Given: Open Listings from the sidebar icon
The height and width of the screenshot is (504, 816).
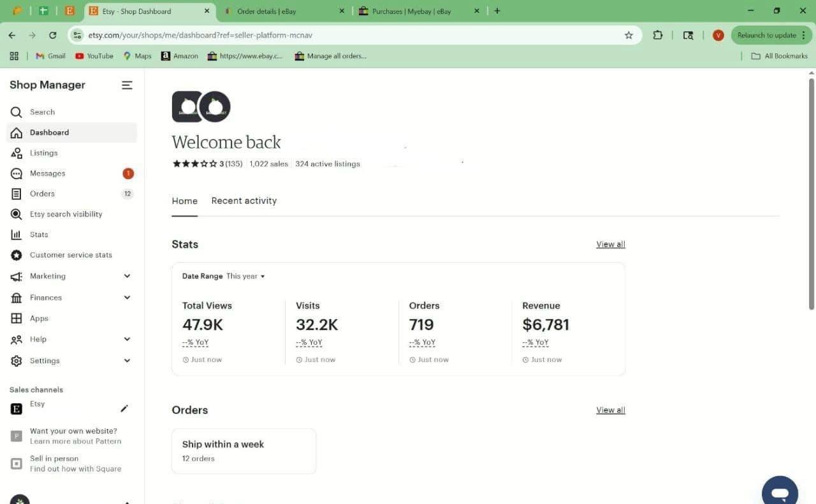Looking at the screenshot, I should coord(17,153).
